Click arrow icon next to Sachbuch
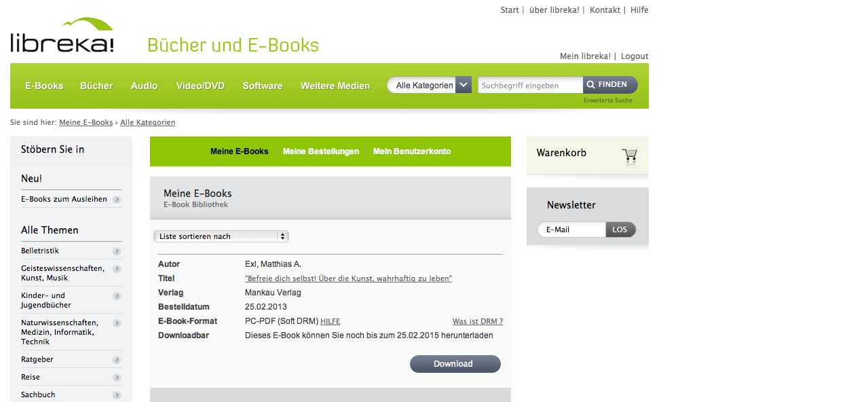The width and height of the screenshot is (868, 402). 117,395
